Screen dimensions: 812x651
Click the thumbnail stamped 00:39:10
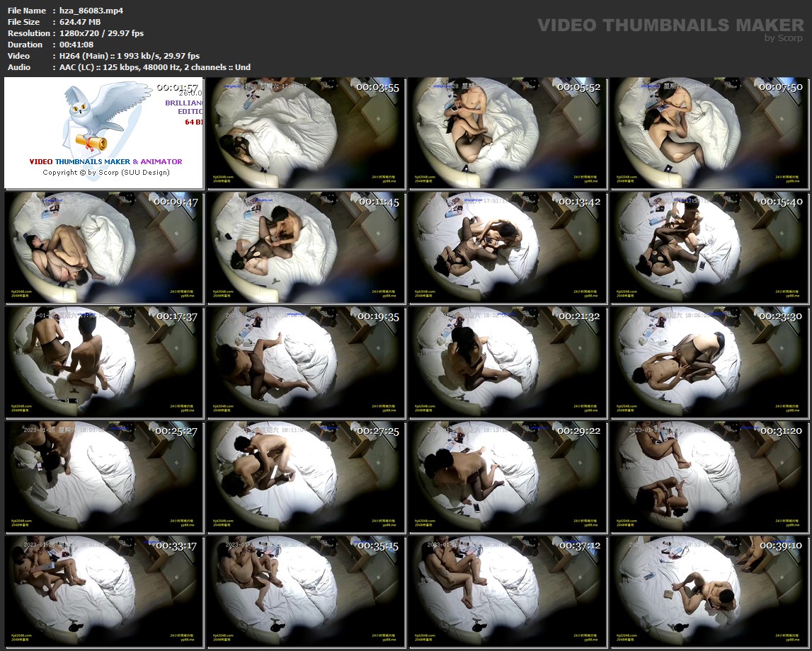(709, 592)
